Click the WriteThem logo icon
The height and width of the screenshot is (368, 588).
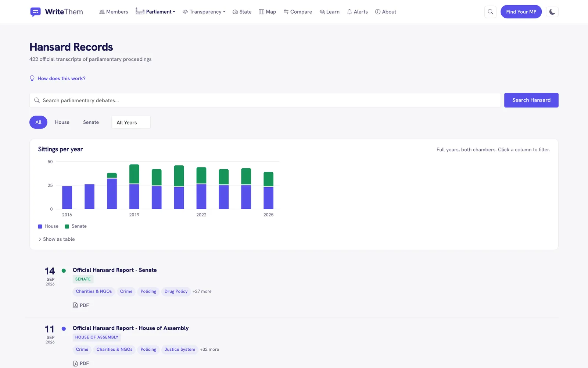click(35, 12)
